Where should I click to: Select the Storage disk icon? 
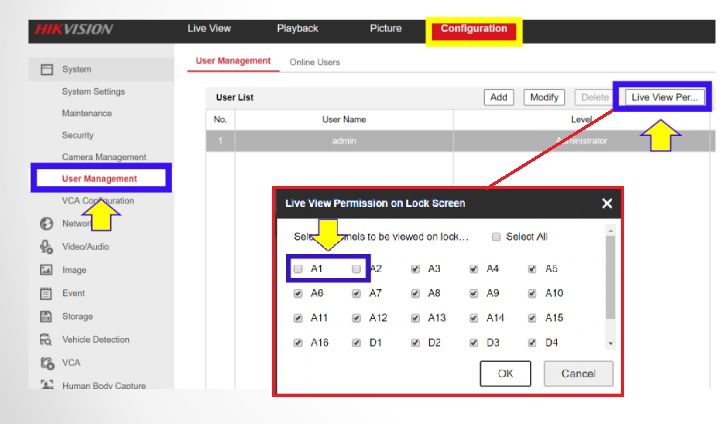pos(46,316)
